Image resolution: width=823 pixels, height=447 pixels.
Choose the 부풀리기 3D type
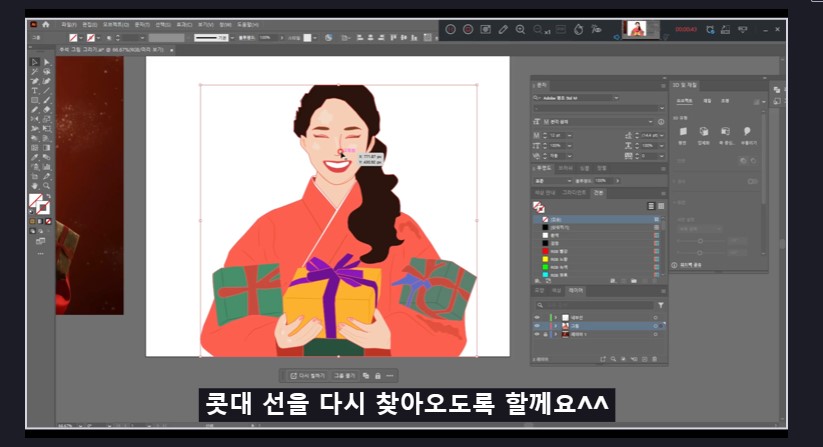(748, 135)
